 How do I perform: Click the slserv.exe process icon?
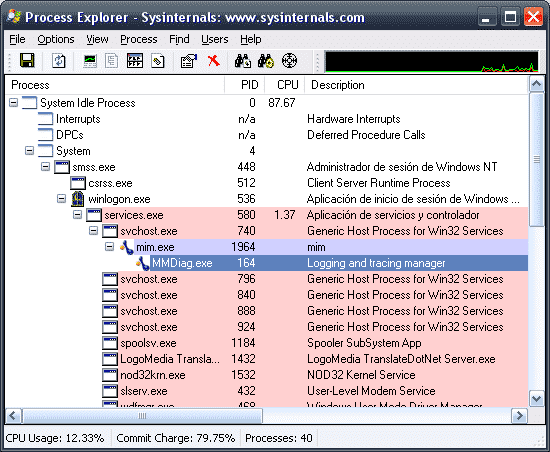[110, 391]
